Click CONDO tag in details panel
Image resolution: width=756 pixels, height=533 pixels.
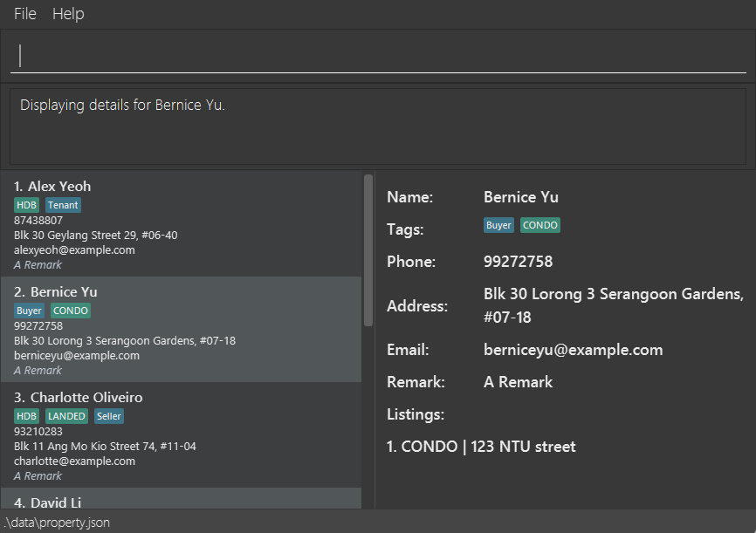tap(540, 225)
